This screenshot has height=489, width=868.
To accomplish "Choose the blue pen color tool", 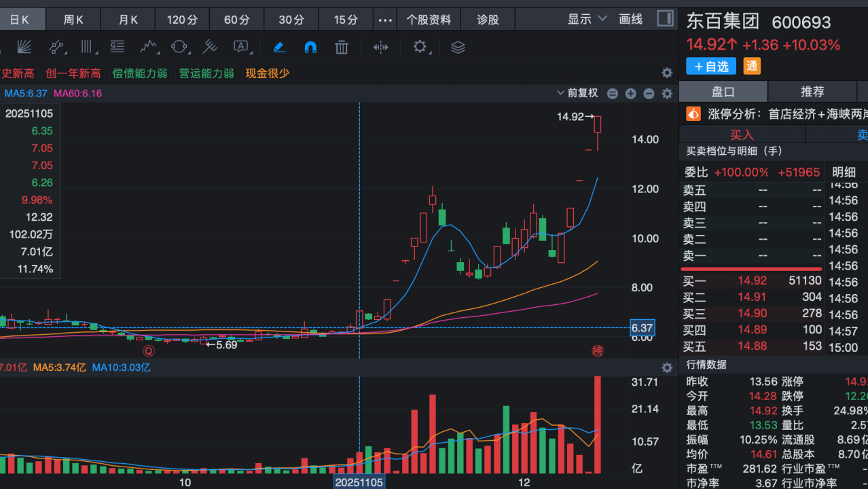I will click(279, 47).
